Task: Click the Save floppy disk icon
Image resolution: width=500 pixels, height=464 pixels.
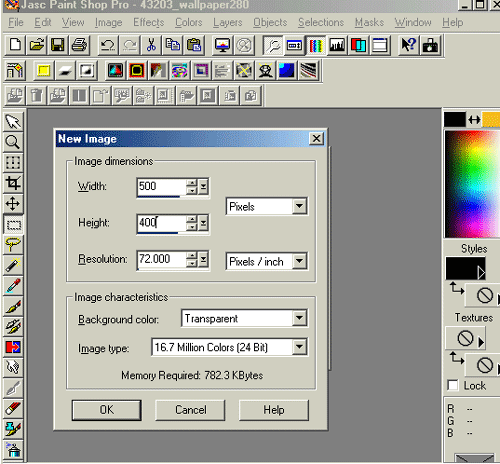Action: (x=57, y=45)
